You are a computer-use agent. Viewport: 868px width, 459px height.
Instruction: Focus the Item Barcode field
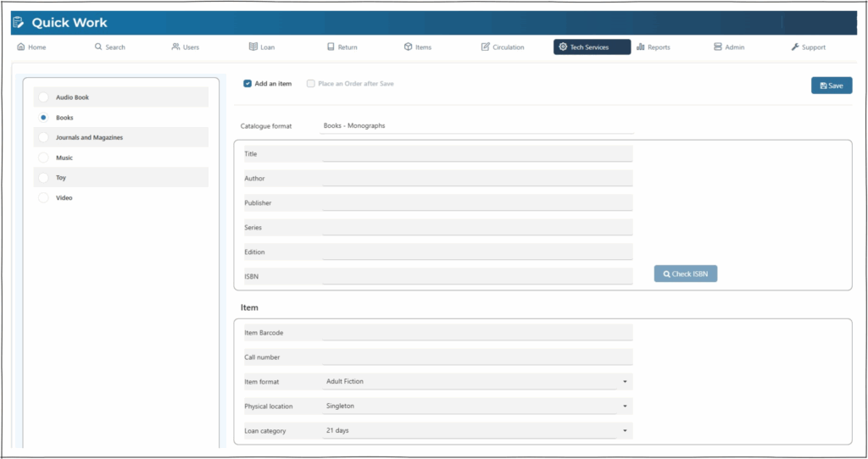(477, 333)
